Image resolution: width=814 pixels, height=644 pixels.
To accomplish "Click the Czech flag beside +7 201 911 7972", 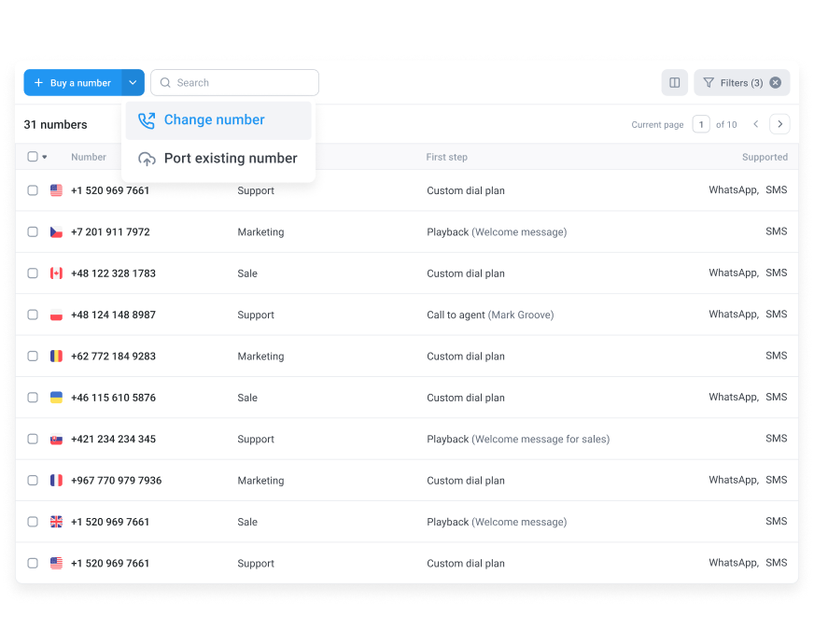I will point(56,232).
